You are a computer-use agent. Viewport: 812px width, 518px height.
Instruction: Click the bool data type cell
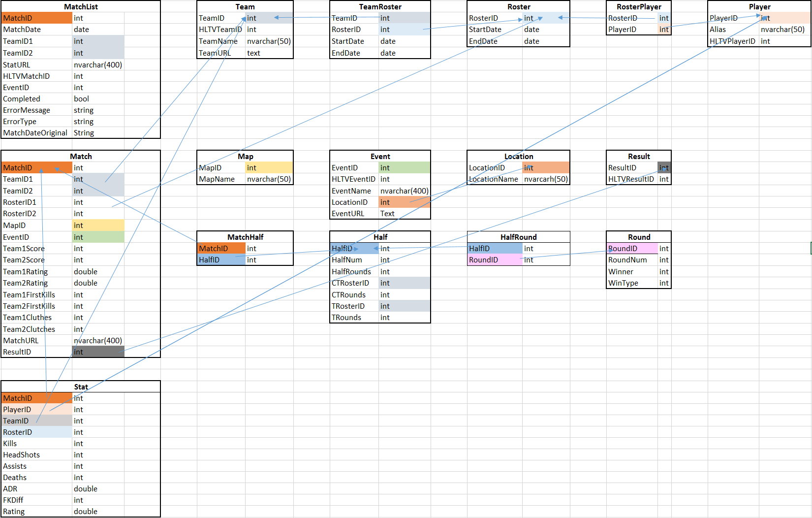coord(98,99)
